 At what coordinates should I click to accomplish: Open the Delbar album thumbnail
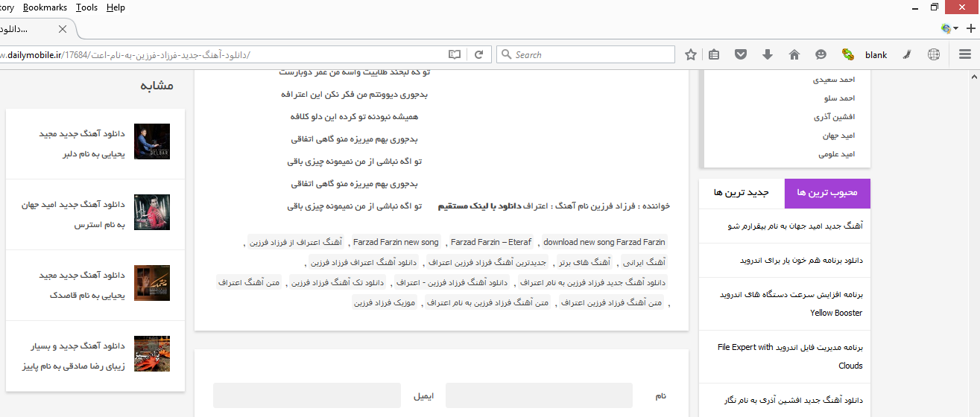152,141
